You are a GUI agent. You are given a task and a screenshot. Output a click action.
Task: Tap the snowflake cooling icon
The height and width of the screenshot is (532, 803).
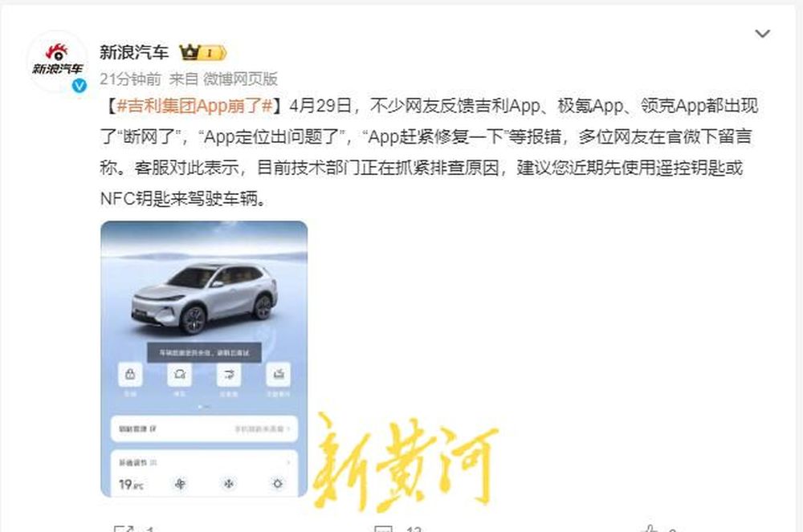[228, 483]
